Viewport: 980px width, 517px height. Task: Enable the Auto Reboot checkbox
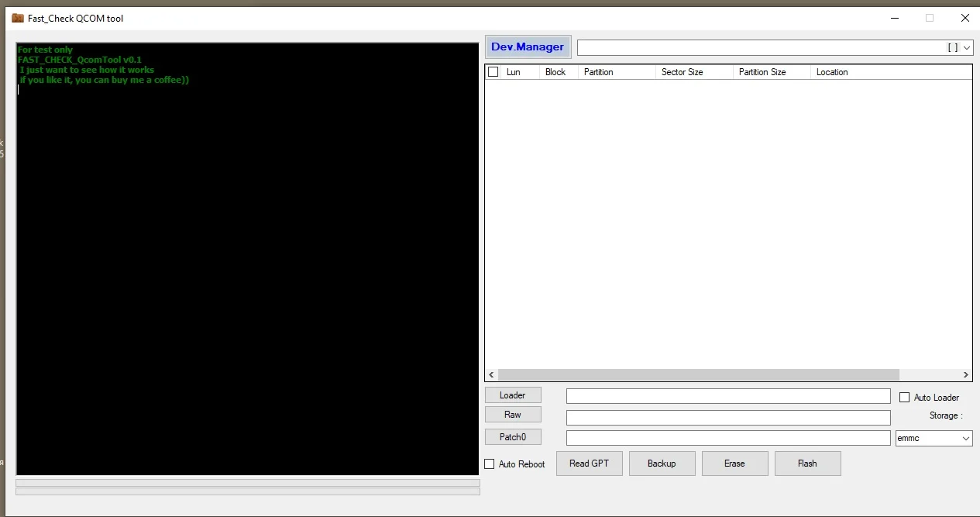tap(490, 464)
